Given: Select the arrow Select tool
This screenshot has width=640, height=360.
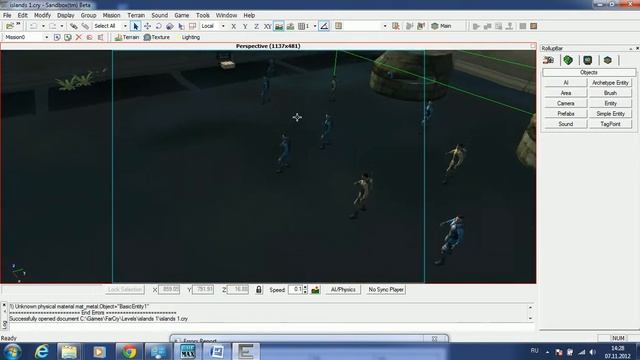Looking at the screenshot, I should [136, 26].
